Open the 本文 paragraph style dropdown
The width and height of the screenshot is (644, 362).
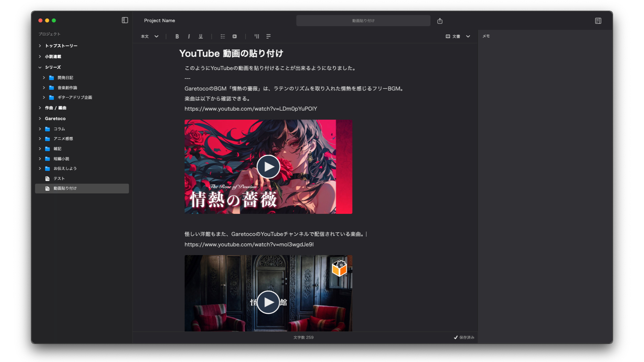pos(150,36)
